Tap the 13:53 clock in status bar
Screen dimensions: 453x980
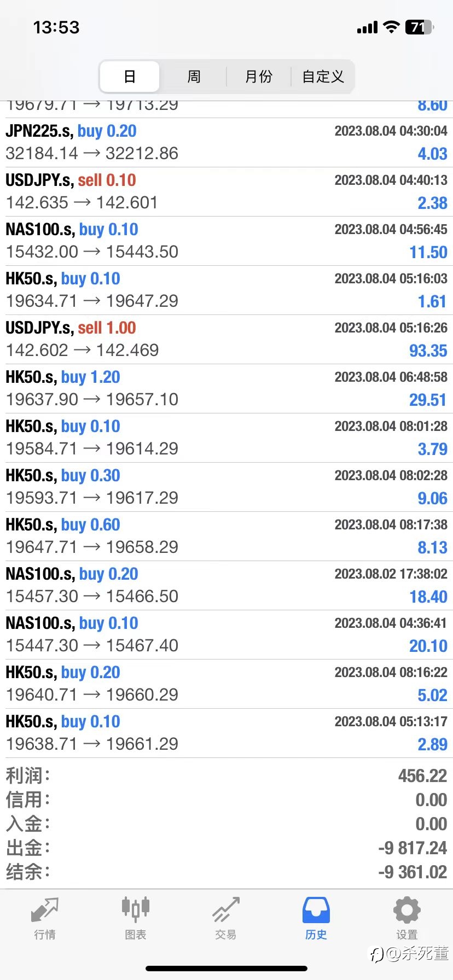56,27
